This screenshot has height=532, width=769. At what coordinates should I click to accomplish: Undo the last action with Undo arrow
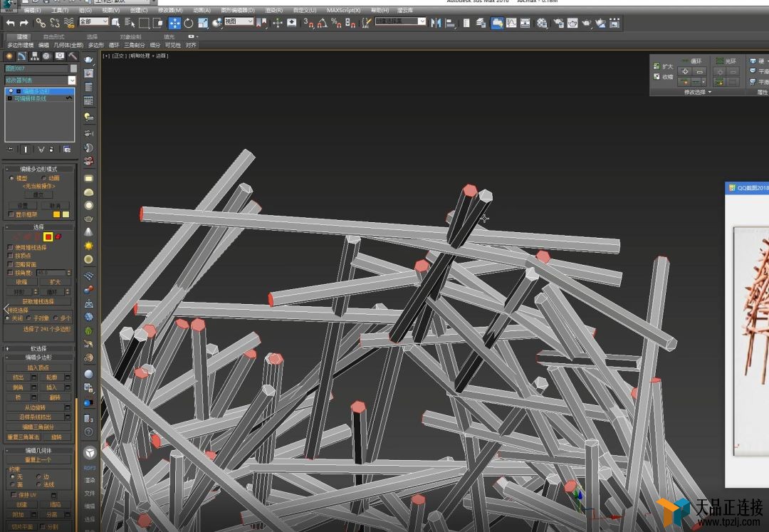10,23
